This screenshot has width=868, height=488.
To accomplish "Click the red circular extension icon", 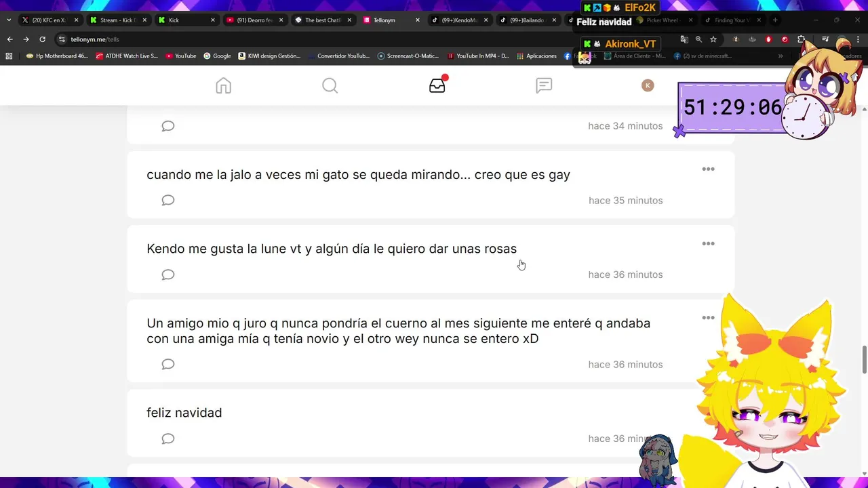I will pyautogui.click(x=785, y=39).
